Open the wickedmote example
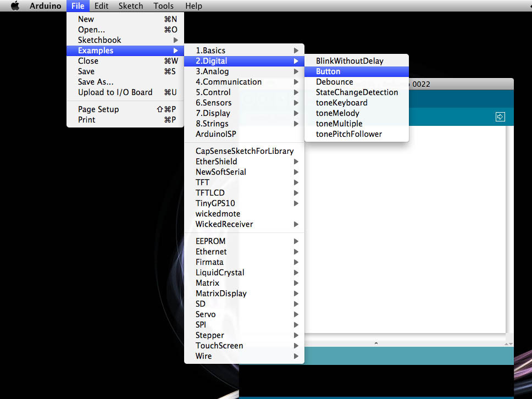Viewport: 532px width, 399px height. click(x=244, y=214)
